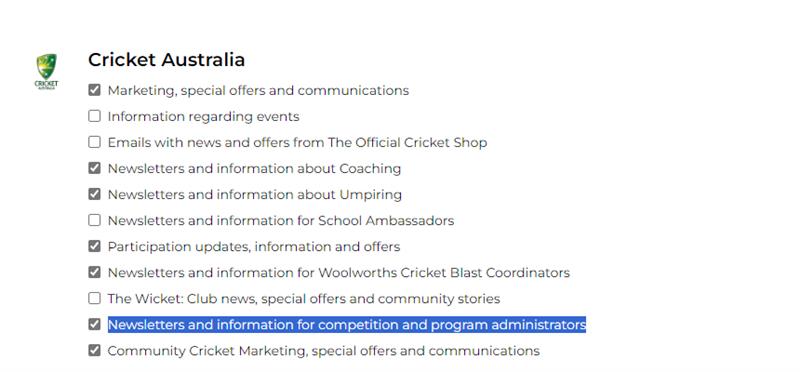Click the 'Information regarding events' label text

[x=203, y=117]
